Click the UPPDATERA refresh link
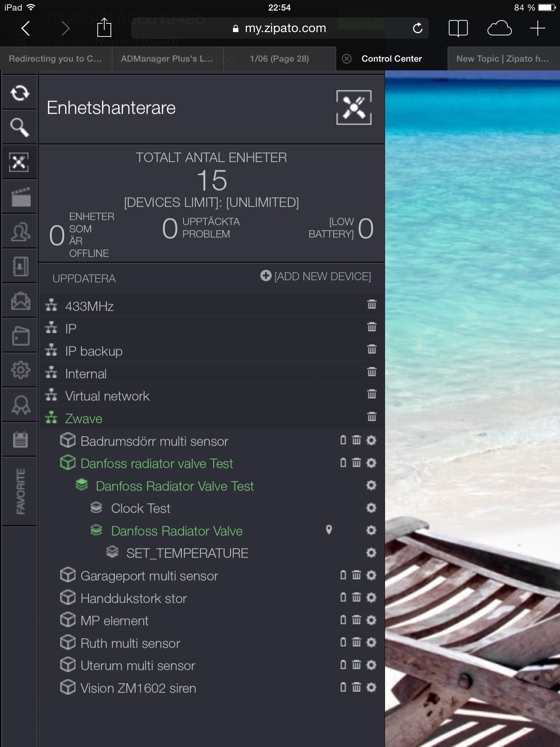The image size is (560, 747). click(x=84, y=279)
